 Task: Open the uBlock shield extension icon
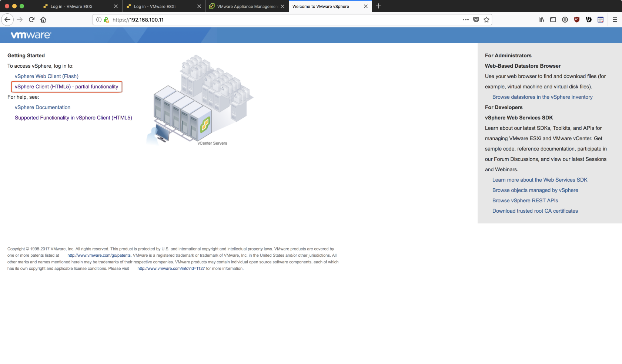[577, 20]
